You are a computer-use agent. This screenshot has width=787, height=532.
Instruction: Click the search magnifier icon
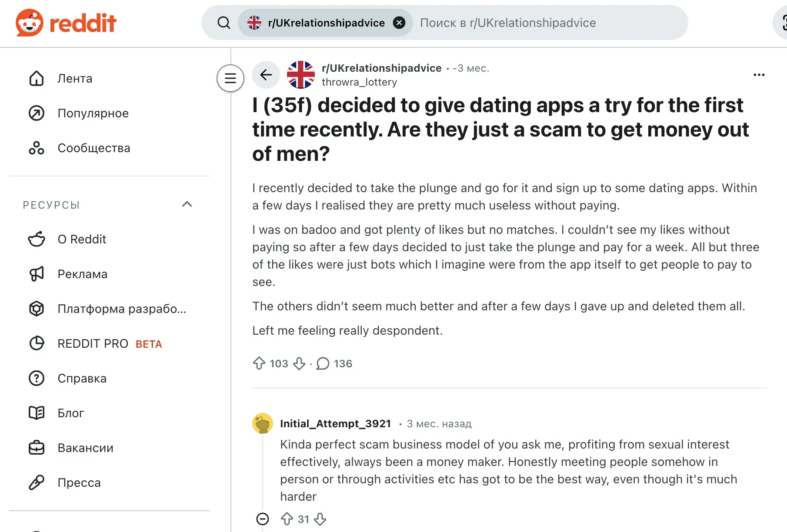[x=224, y=23]
